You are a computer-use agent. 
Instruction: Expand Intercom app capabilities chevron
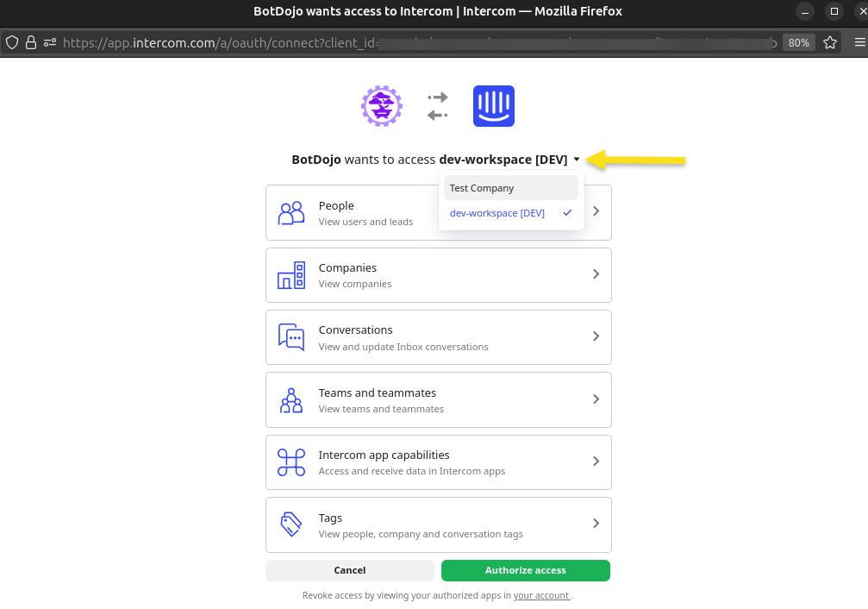pyautogui.click(x=596, y=461)
